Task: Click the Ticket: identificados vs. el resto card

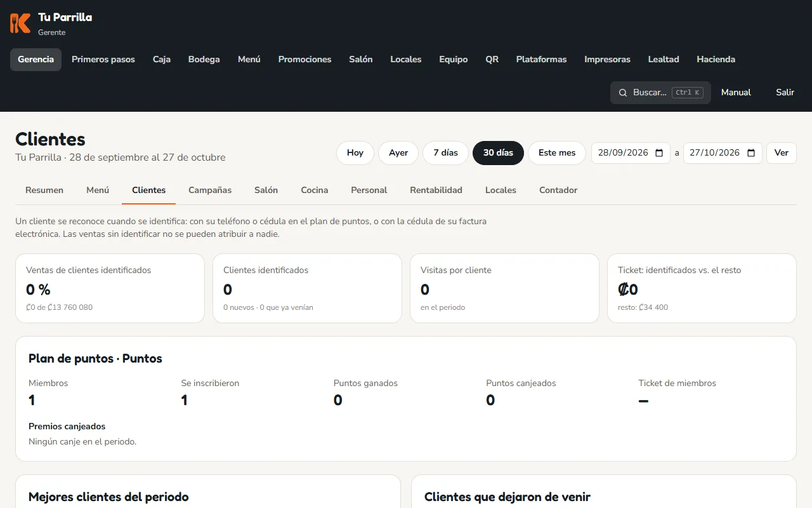Action: coord(702,288)
